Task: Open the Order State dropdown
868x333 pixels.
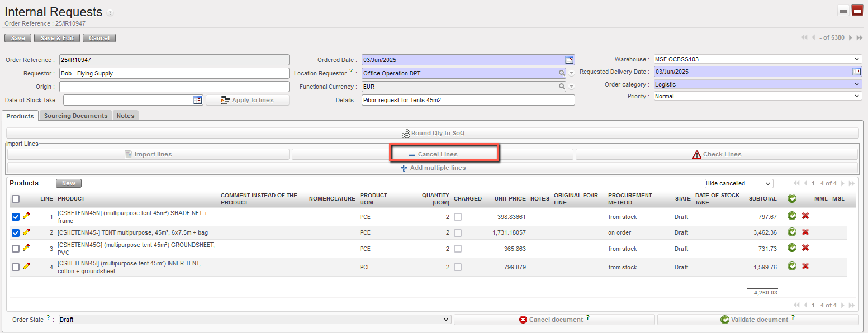Action: pos(254,320)
